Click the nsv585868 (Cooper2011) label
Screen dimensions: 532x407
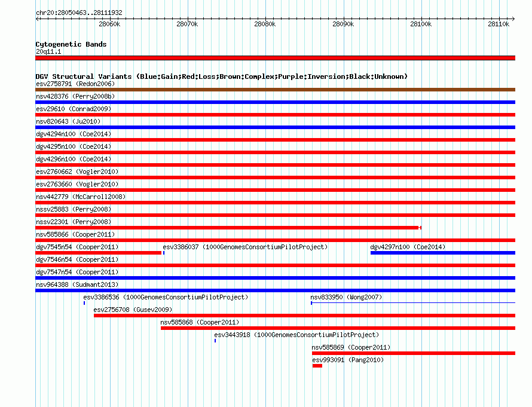click(200, 322)
